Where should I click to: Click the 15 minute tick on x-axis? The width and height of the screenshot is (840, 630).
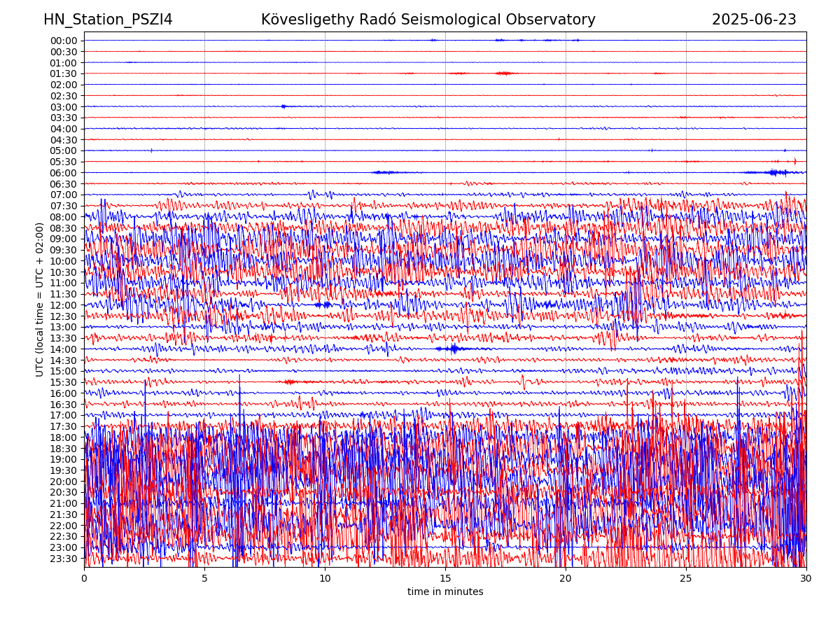[445, 578]
